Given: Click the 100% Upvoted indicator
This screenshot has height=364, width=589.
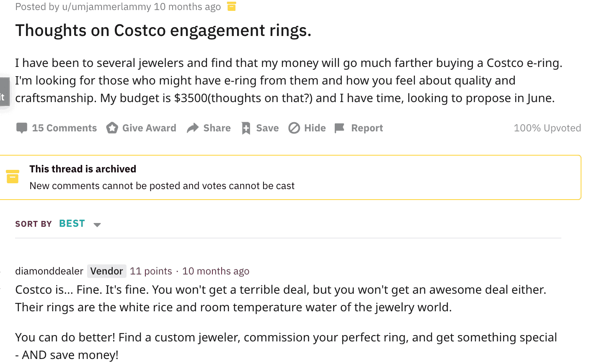Looking at the screenshot, I should [547, 128].
